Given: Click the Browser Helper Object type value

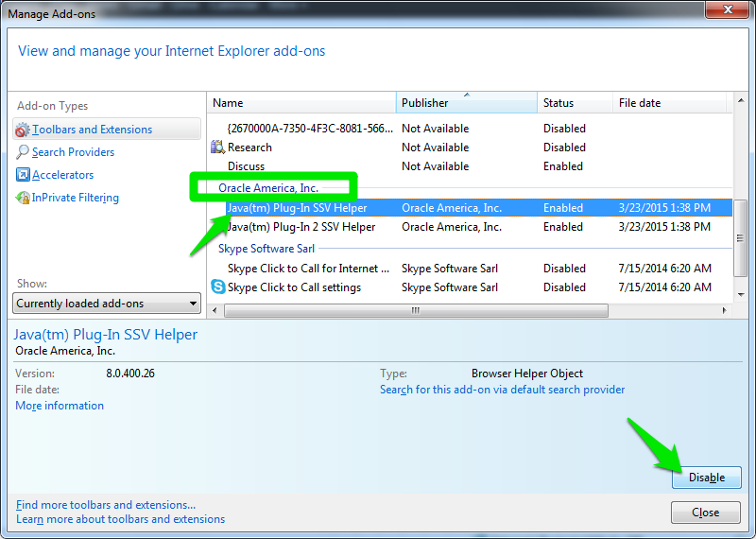Looking at the screenshot, I should tap(527, 374).
